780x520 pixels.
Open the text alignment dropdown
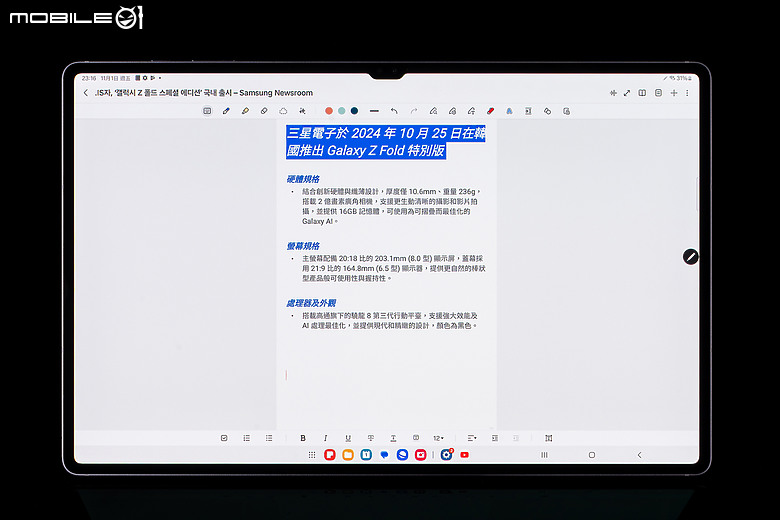click(472, 438)
